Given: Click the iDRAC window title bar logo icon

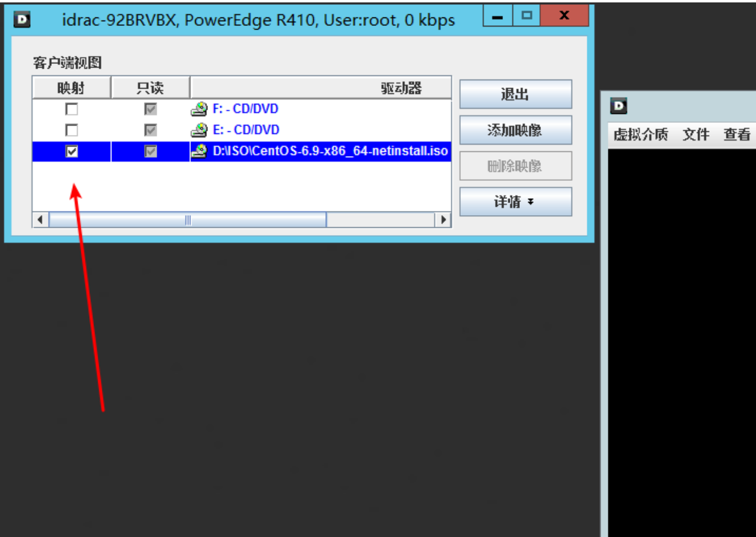Looking at the screenshot, I should point(22,20).
